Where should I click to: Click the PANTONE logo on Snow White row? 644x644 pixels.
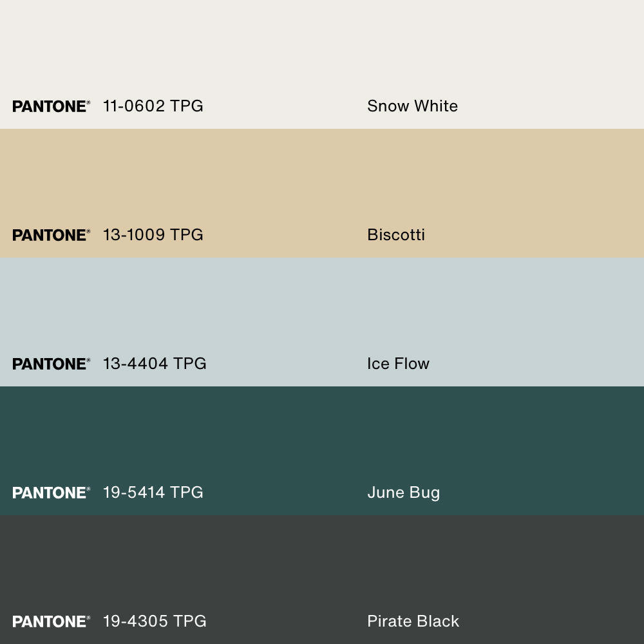[51, 106]
